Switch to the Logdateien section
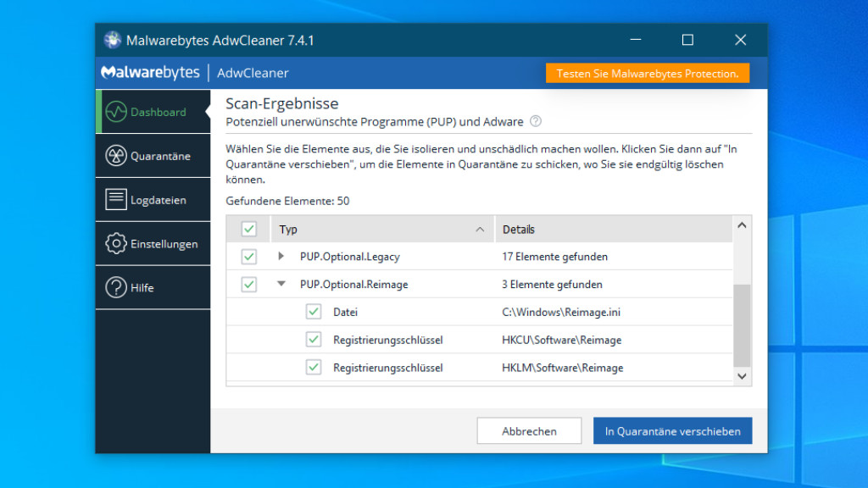 [x=158, y=200]
